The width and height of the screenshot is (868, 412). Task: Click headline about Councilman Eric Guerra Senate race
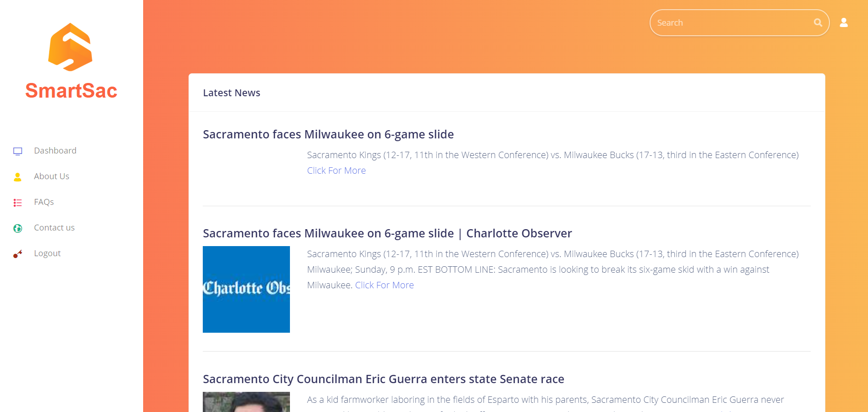pos(384,379)
